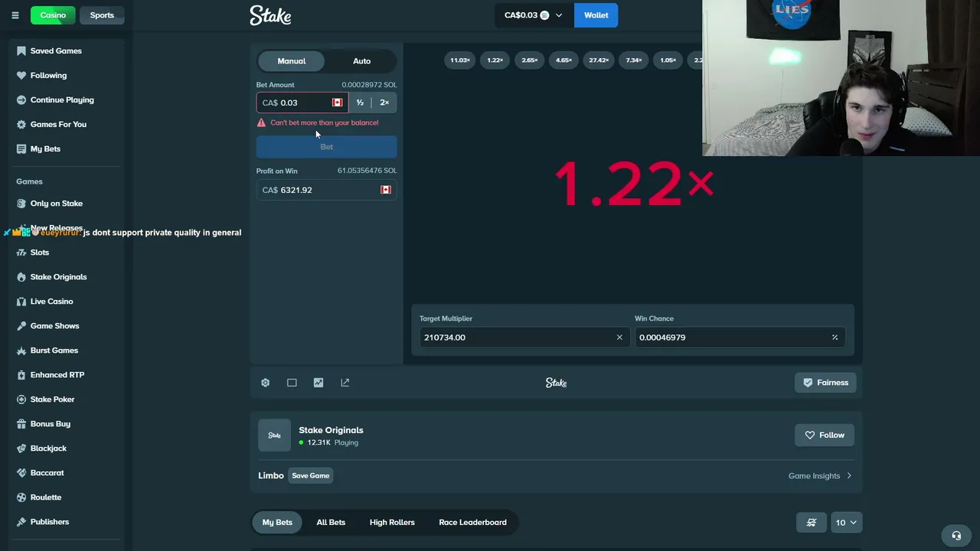Click the Profit on Win field
980x551 pixels.
click(x=326, y=190)
